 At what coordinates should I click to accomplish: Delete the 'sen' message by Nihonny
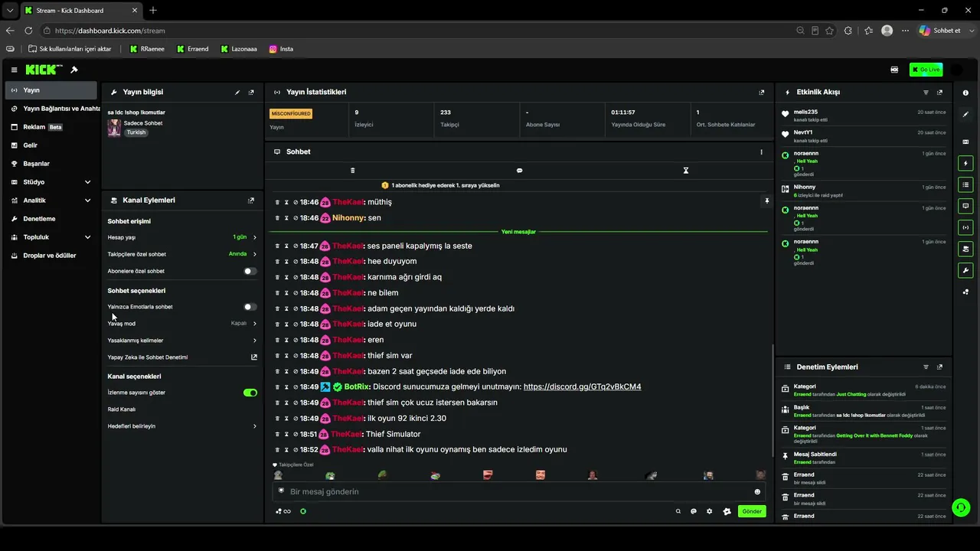coord(277,218)
